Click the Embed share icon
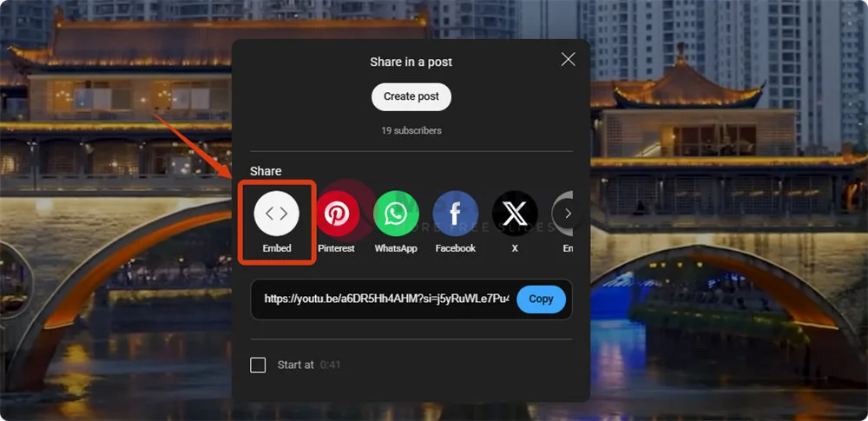Viewport: 868px width, 421px height. coord(277,214)
